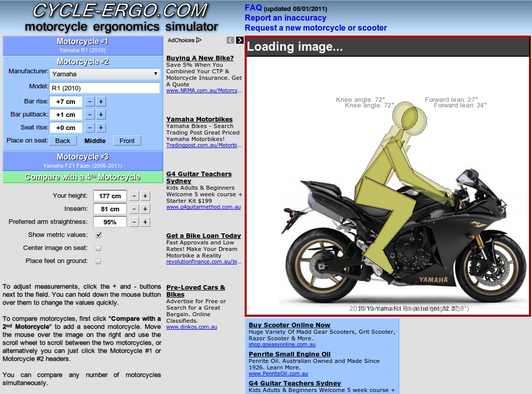Decrease Inseam using the minus icon
The height and width of the screenshot is (394, 532).
point(134,209)
